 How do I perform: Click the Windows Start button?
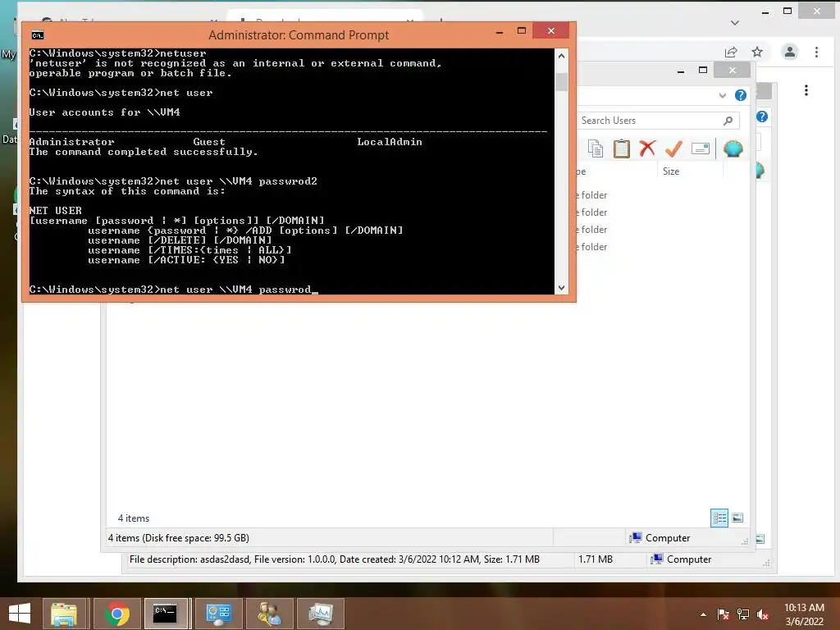point(20,613)
